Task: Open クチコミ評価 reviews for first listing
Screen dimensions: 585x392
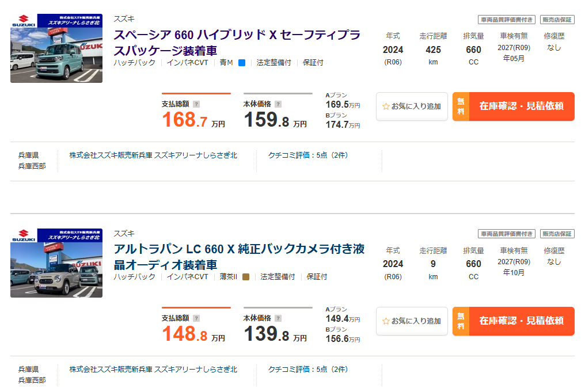Action: click(x=308, y=155)
